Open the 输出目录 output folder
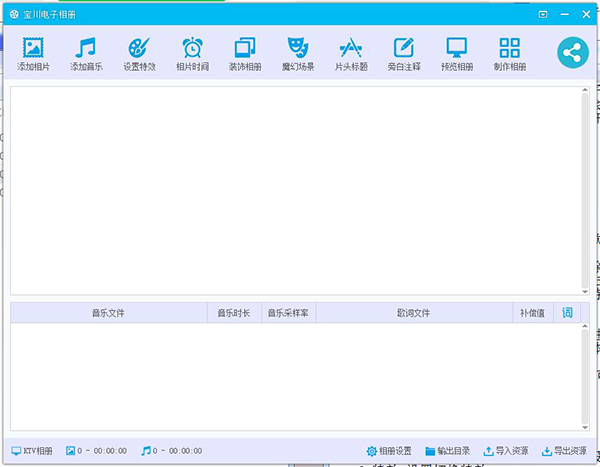This screenshot has width=600, height=467. click(448, 451)
